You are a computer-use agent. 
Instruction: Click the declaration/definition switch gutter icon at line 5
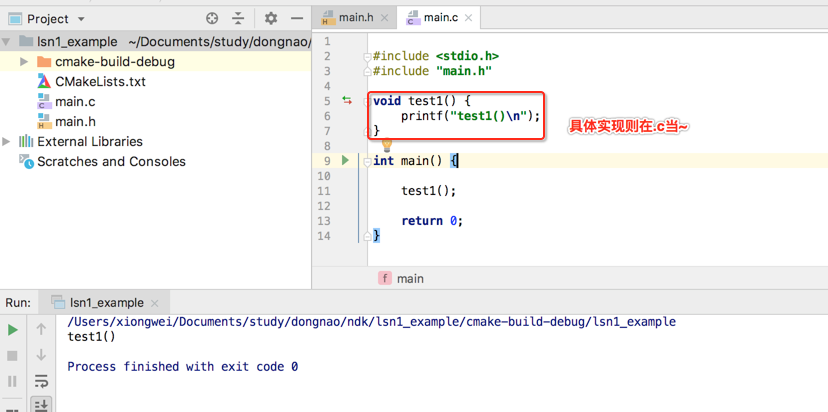[347, 100]
